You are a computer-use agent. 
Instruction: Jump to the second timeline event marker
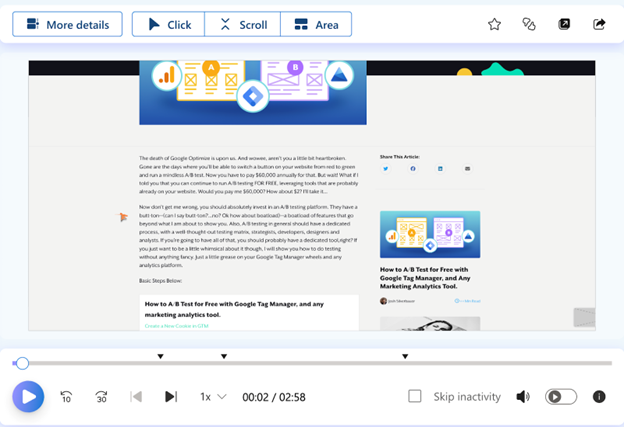click(224, 357)
